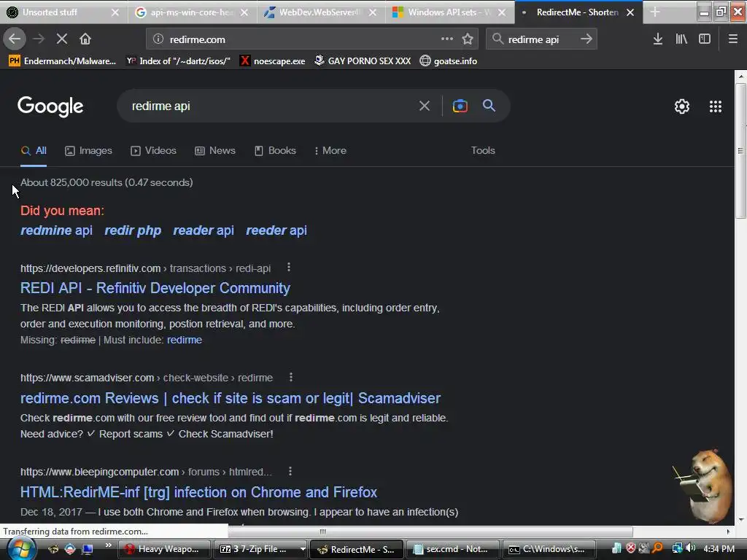Open the browser home page
The width and height of the screenshot is (747, 560).
[x=85, y=39]
